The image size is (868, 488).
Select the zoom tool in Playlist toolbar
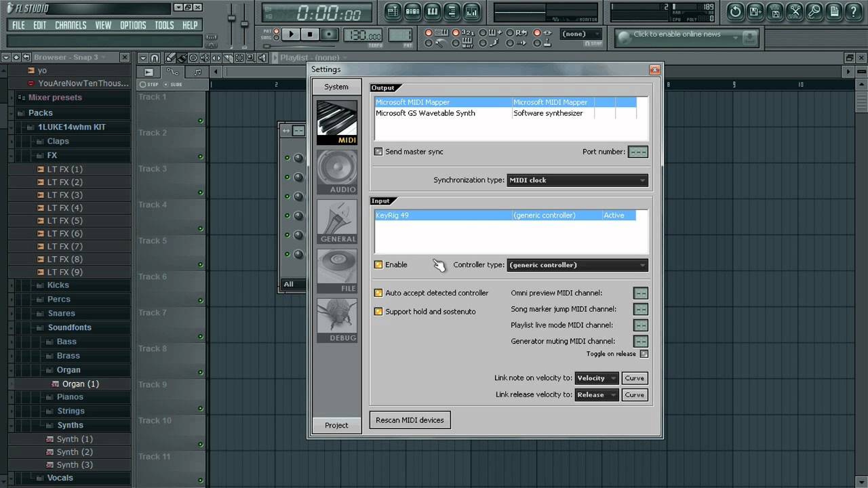coord(251,58)
